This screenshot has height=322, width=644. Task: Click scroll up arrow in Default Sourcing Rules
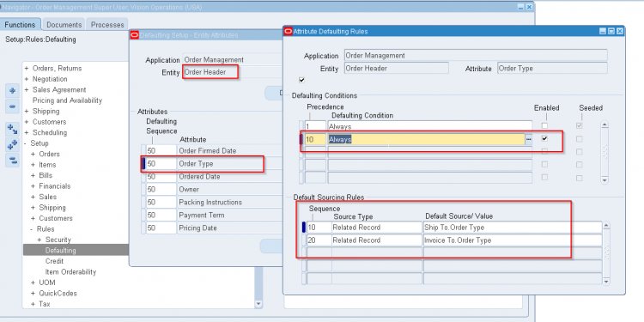[x=606, y=227]
